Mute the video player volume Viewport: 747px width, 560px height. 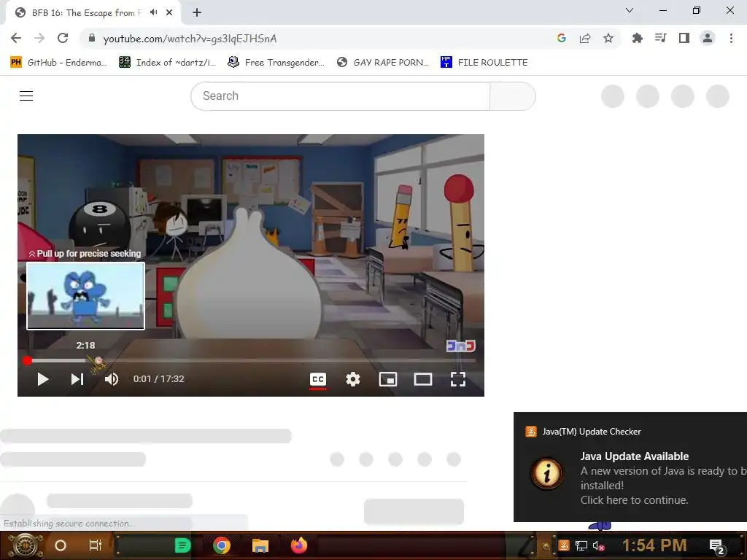tap(112, 379)
